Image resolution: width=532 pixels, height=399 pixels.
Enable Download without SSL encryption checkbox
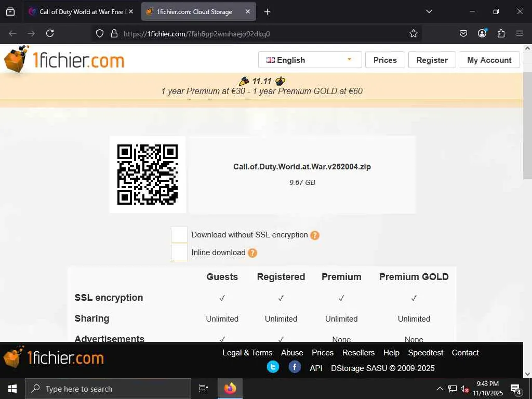[x=179, y=234]
